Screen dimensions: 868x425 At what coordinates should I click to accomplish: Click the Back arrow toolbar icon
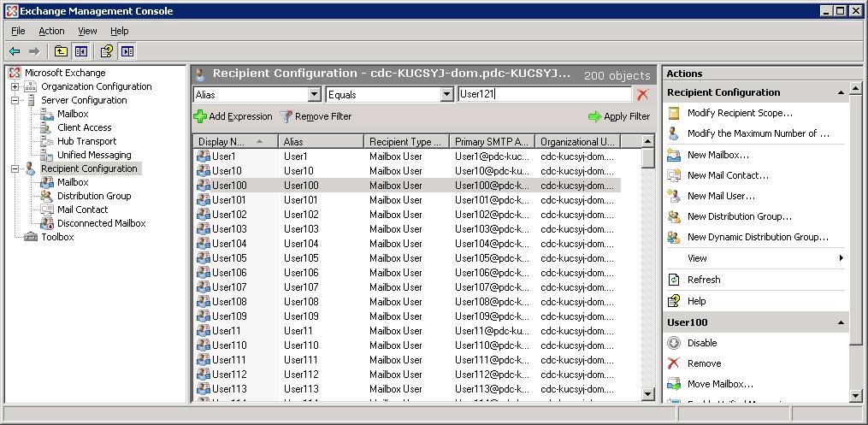(15, 51)
